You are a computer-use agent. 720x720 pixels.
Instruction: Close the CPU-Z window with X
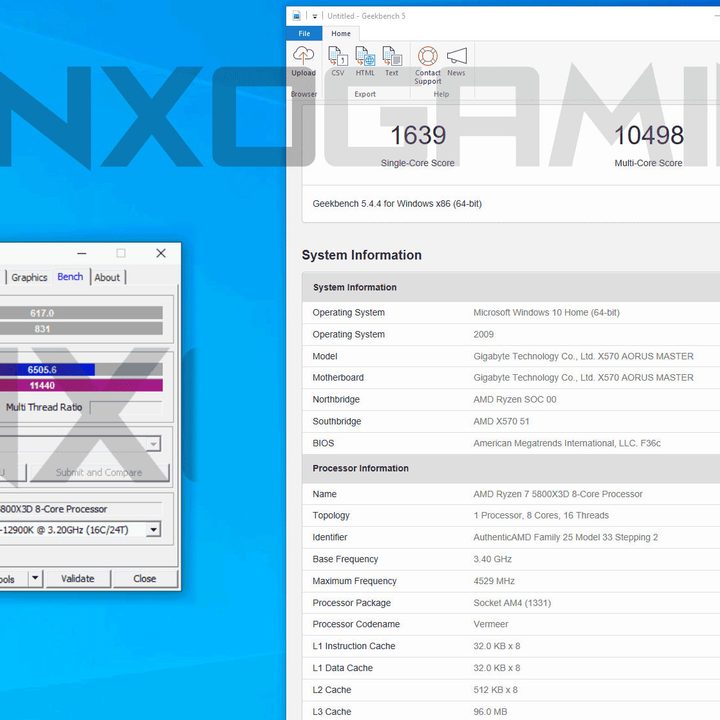161,253
